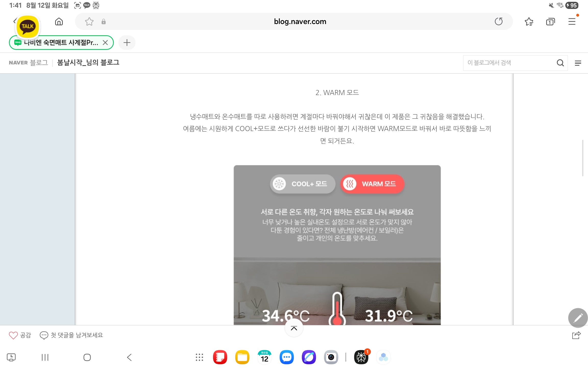Launch the Camera app in taskbar
588x368 pixels.
[x=331, y=357]
